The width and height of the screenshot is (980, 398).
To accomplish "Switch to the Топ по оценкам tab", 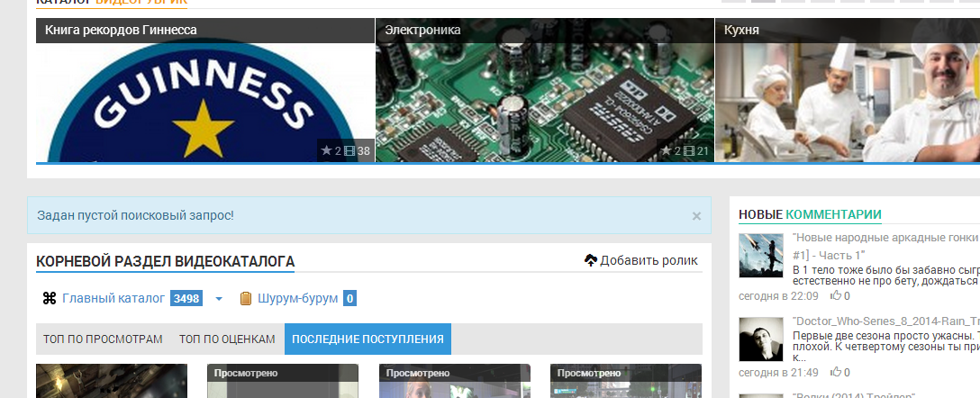I will coord(227,339).
